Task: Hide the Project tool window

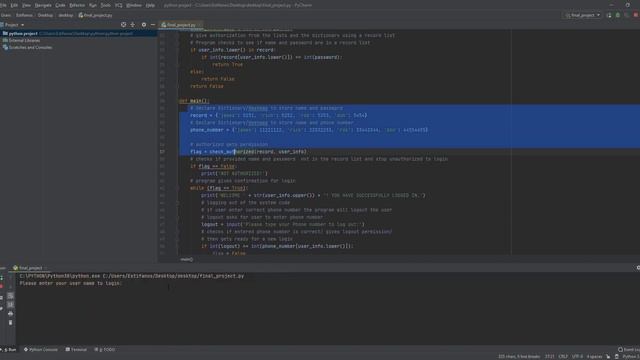Action: click(x=153, y=25)
